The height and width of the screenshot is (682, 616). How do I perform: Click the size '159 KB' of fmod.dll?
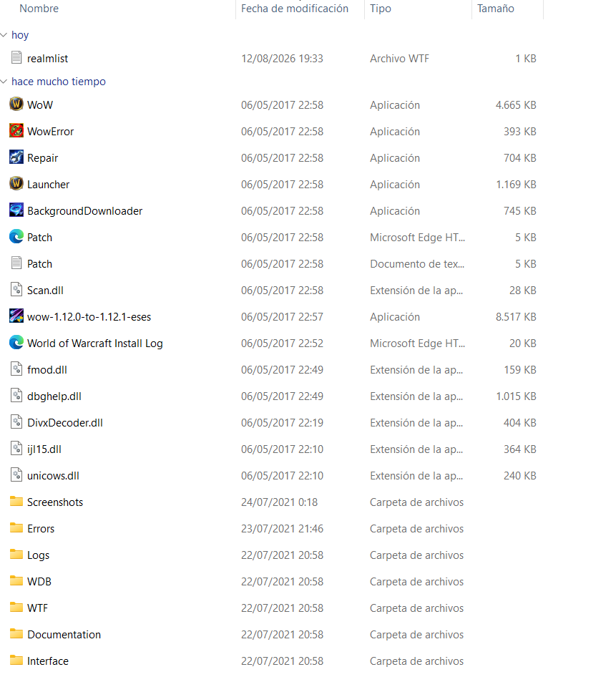coord(520,370)
